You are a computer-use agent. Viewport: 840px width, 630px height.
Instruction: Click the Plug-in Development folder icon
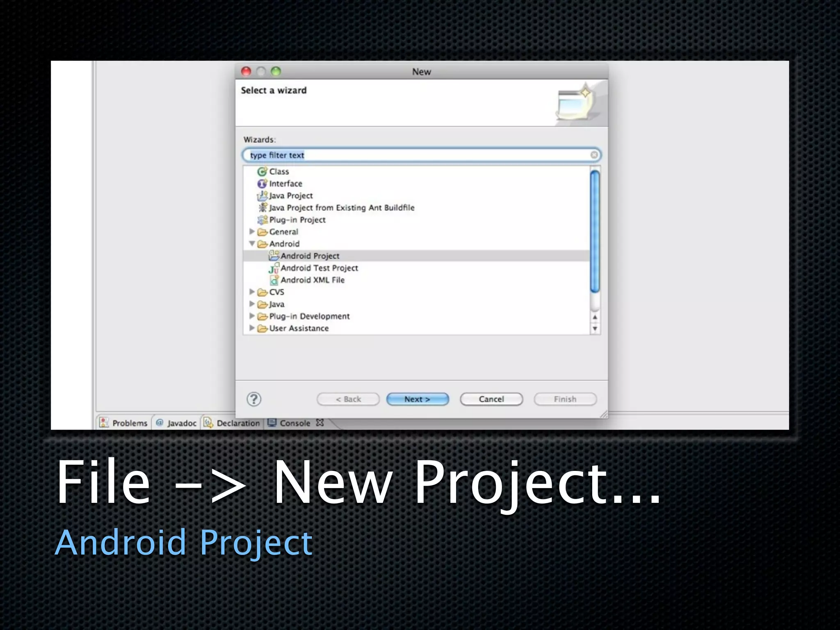click(x=262, y=316)
